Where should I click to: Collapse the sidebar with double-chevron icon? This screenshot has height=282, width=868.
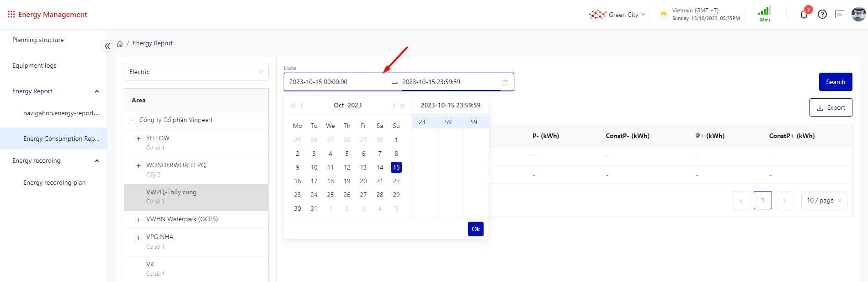click(107, 46)
